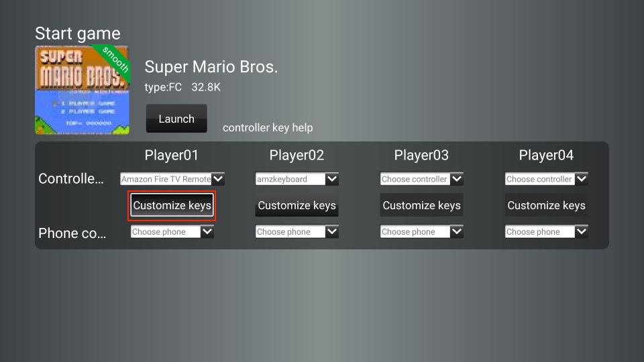Customize keys for Player02
The width and height of the screenshot is (644, 362).
coord(297,205)
